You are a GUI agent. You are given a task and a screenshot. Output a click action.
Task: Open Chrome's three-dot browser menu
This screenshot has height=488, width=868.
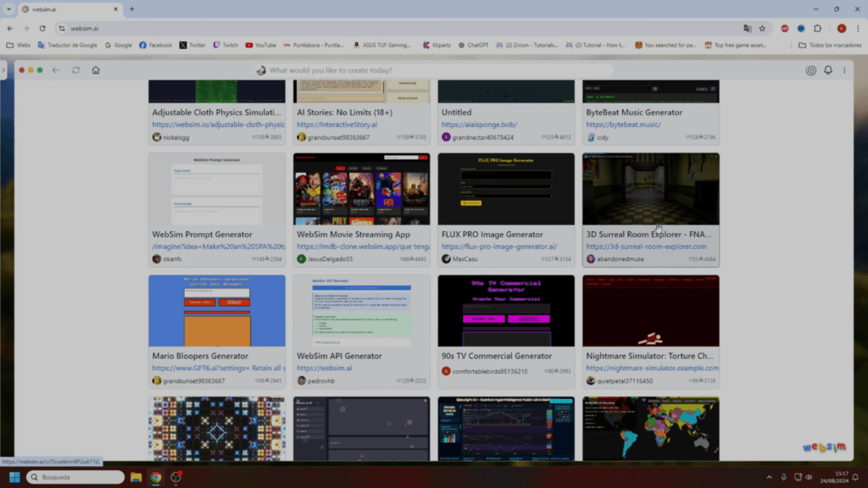[x=859, y=28]
